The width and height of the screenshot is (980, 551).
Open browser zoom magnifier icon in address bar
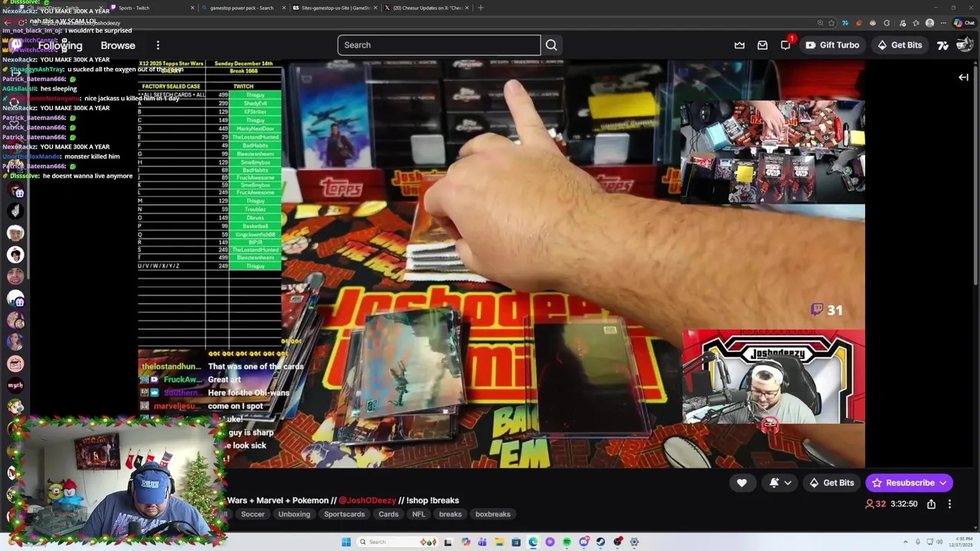tap(820, 23)
